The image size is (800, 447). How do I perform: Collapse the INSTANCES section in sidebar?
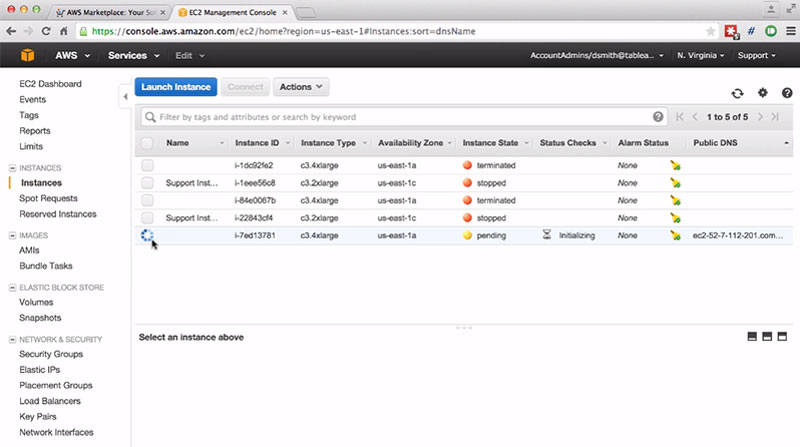click(x=11, y=168)
